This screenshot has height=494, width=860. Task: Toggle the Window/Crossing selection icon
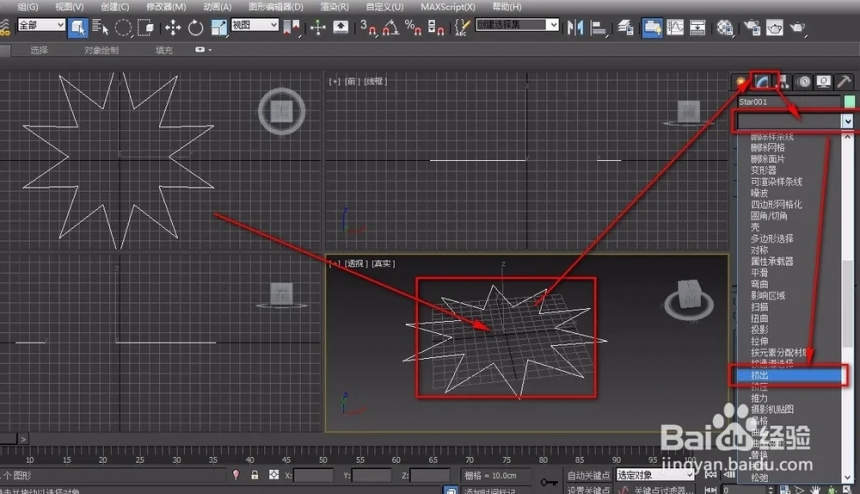(145, 27)
